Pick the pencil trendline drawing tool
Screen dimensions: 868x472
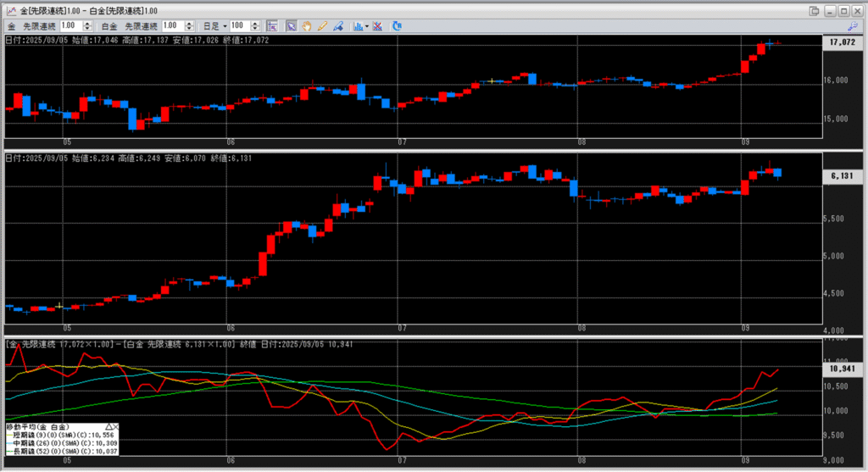[322, 26]
